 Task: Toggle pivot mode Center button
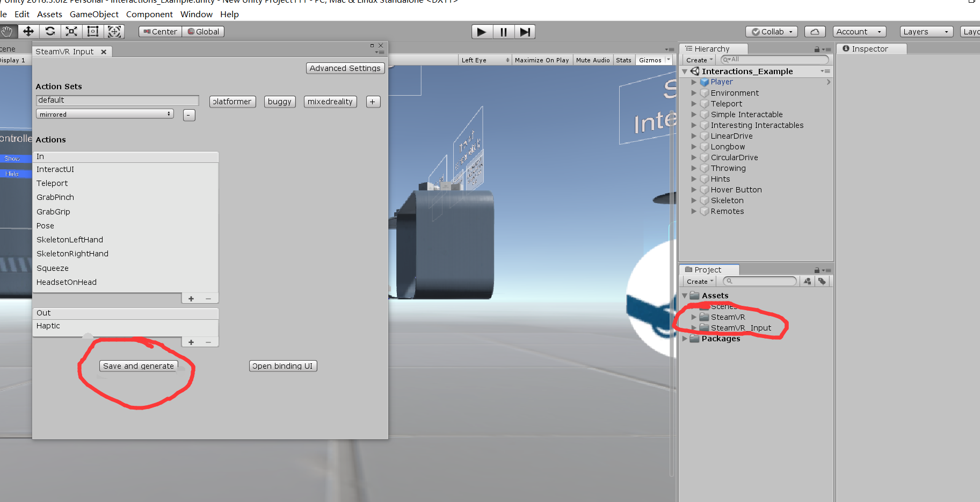point(160,32)
